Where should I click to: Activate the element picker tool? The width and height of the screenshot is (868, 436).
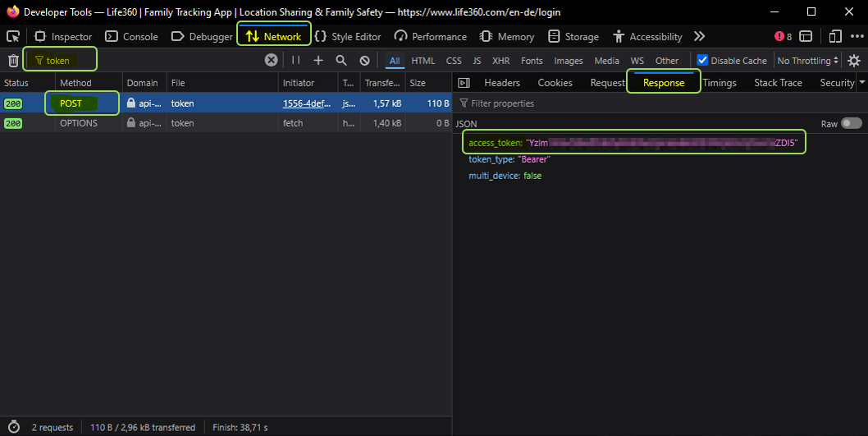pyautogui.click(x=13, y=37)
